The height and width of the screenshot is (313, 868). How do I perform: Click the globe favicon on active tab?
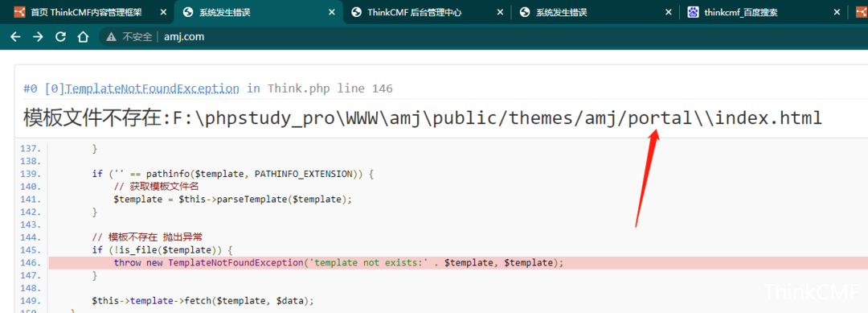pos(187,12)
